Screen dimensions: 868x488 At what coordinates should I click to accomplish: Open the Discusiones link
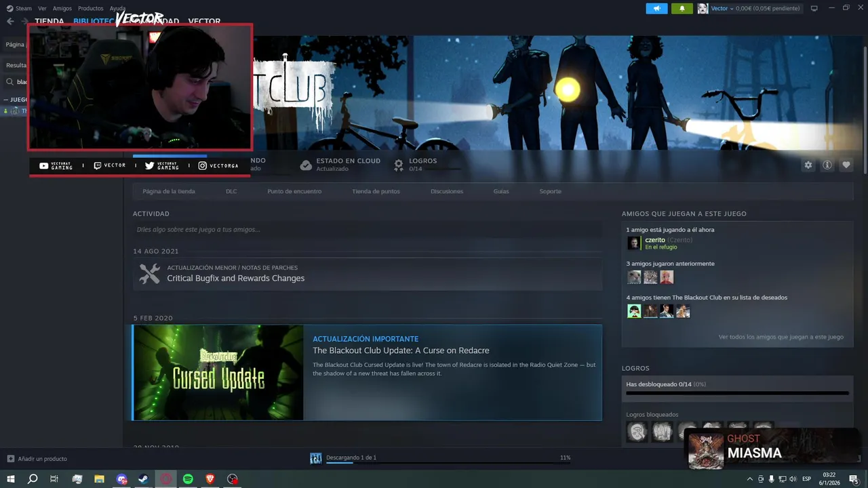(447, 191)
